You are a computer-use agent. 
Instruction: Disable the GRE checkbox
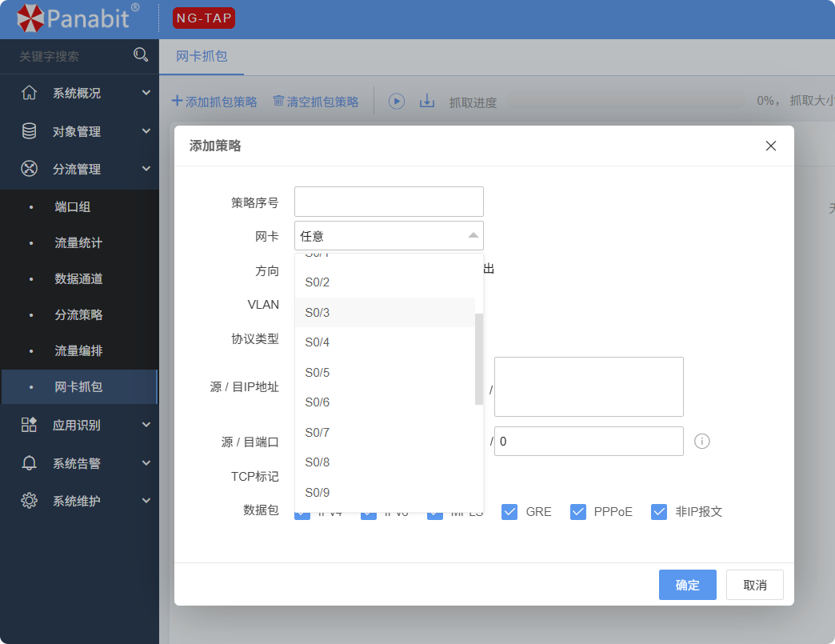pyautogui.click(x=509, y=511)
